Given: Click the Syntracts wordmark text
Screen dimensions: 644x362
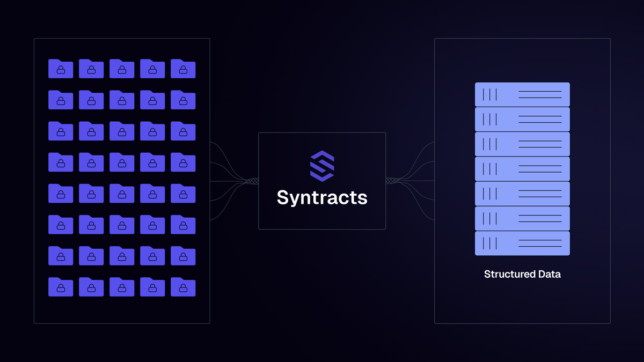Looking at the screenshot, I should (x=322, y=198).
